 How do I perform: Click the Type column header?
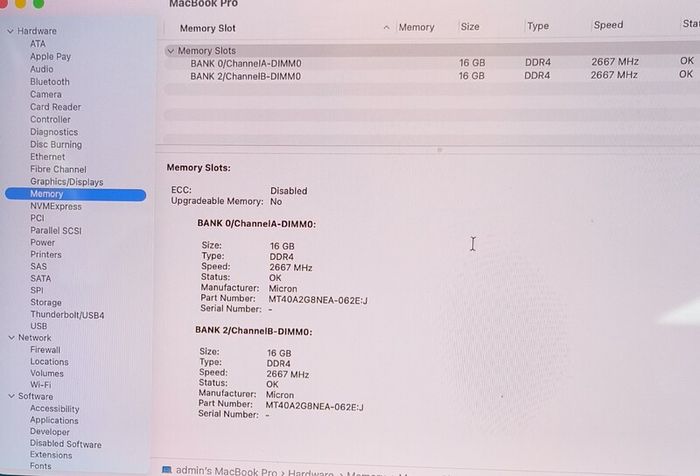(x=538, y=26)
